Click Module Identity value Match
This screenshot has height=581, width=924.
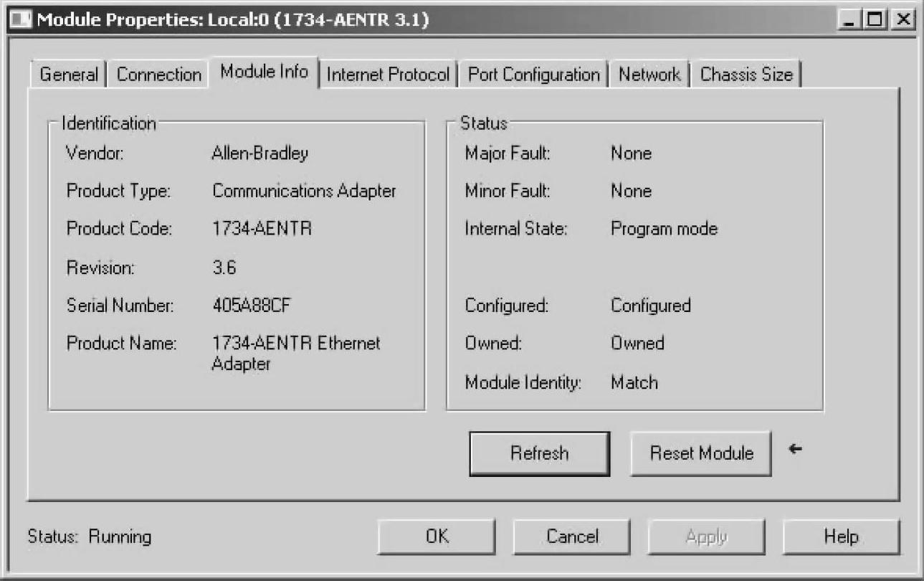[x=634, y=382]
